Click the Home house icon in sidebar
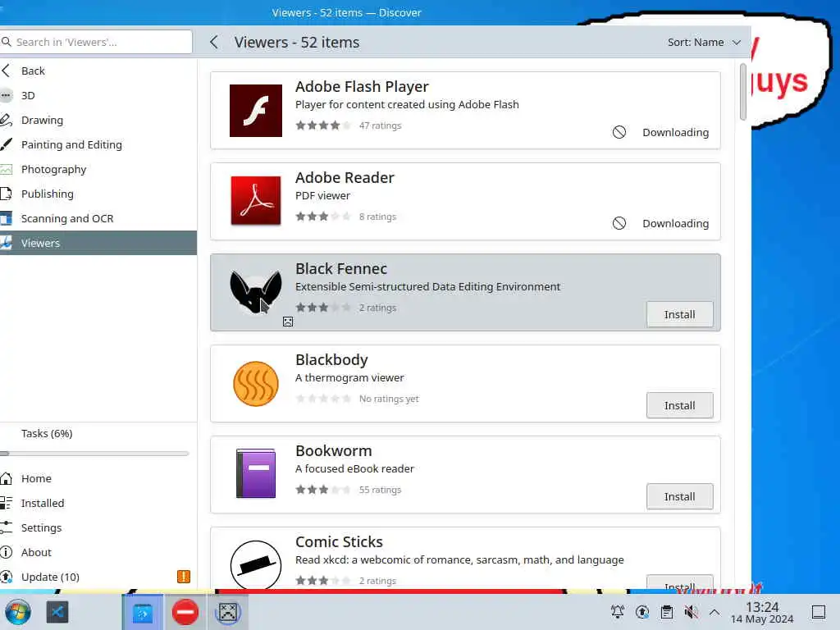The image size is (840, 630). pyautogui.click(x=6, y=478)
